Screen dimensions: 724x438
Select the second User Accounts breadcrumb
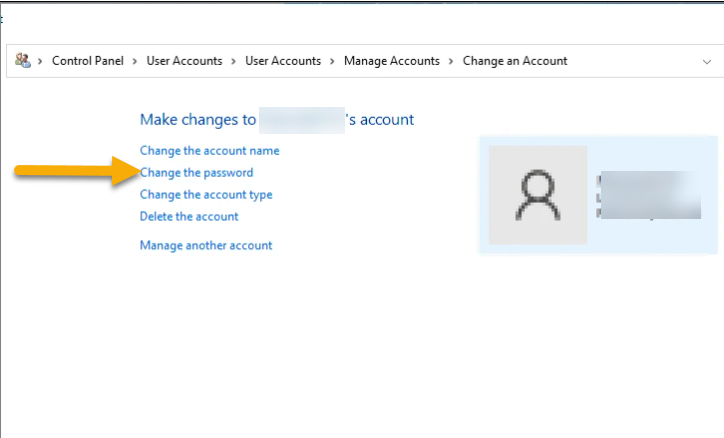[283, 61]
